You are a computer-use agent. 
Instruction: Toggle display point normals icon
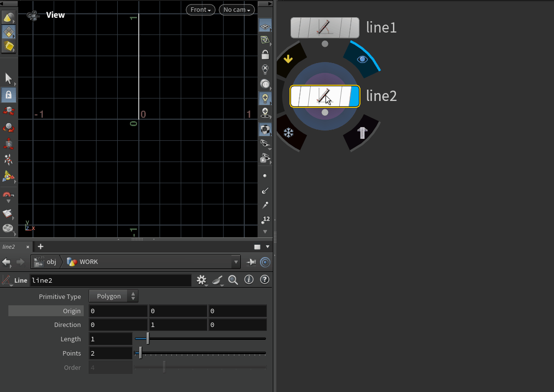(x=265, y=191)
